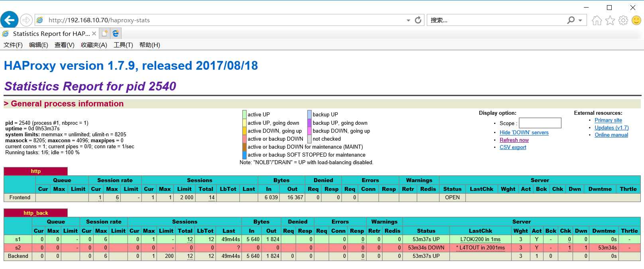
Task: Click the s2 downtime value '53m34s'
Action: click(x=607, y=247)
